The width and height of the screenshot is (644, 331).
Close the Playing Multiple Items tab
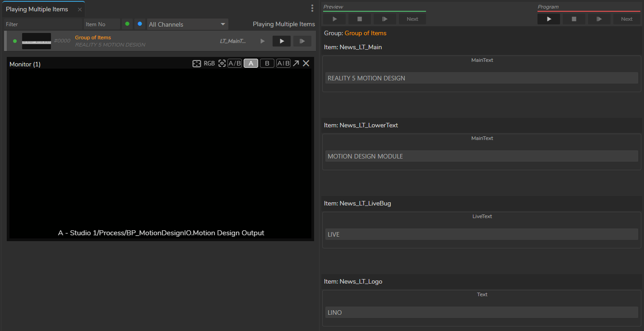[x=80, y=9]
